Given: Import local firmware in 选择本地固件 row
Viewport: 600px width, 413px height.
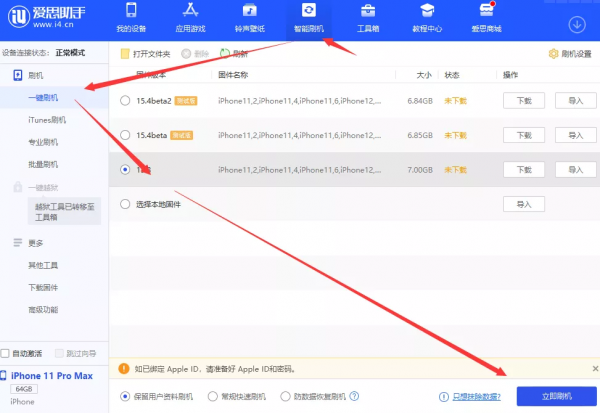Looking at the screenshot, I should pos(524,204).
